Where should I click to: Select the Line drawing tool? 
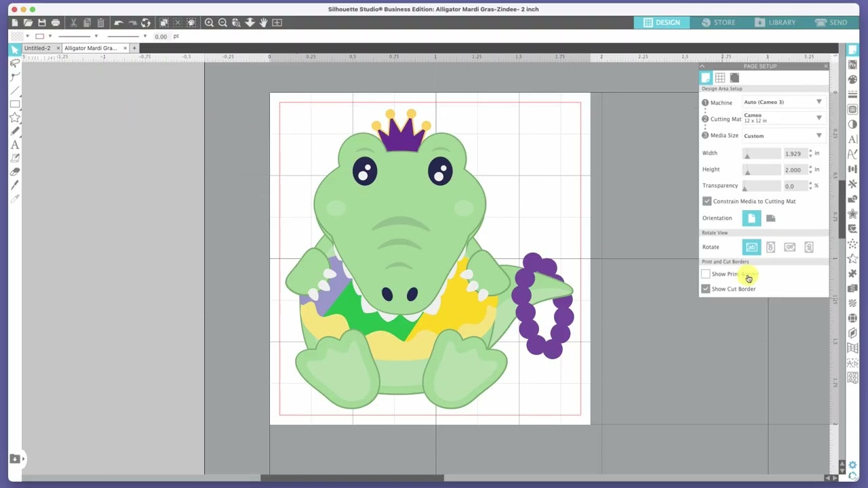click(x=14, y=90)
